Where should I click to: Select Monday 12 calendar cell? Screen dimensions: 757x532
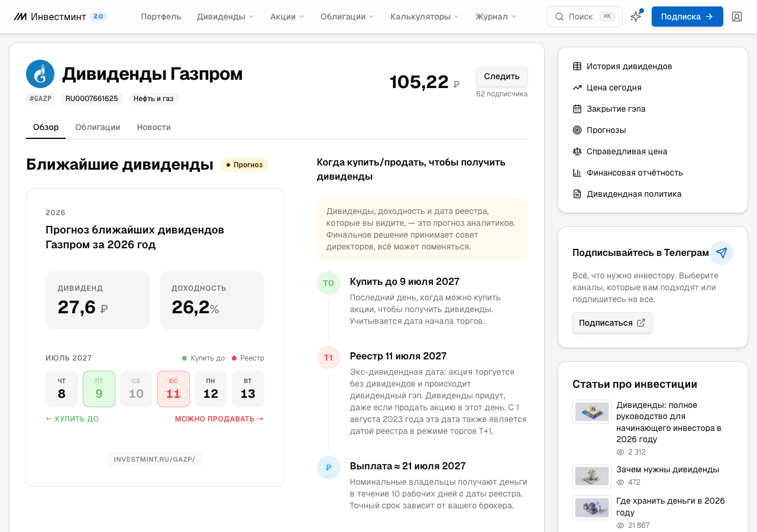[211, 389]
